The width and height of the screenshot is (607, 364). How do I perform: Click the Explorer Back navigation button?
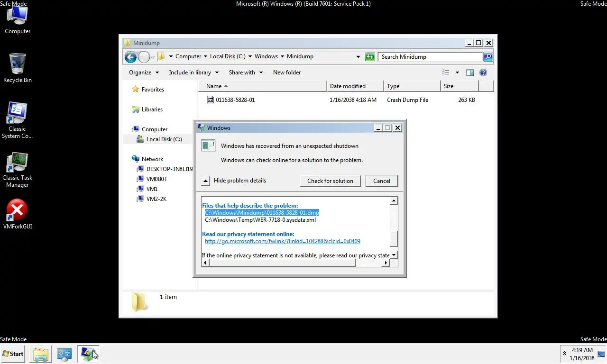[x=130, y=57]
